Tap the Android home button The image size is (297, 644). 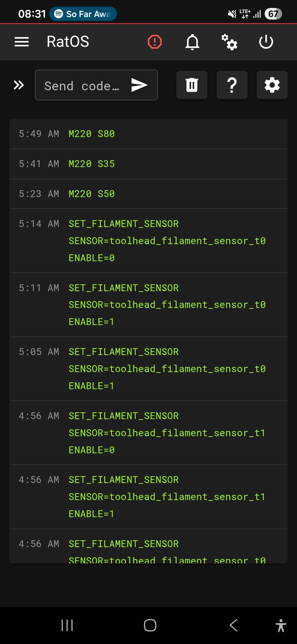pyautogui.click(x=150, y=625)
